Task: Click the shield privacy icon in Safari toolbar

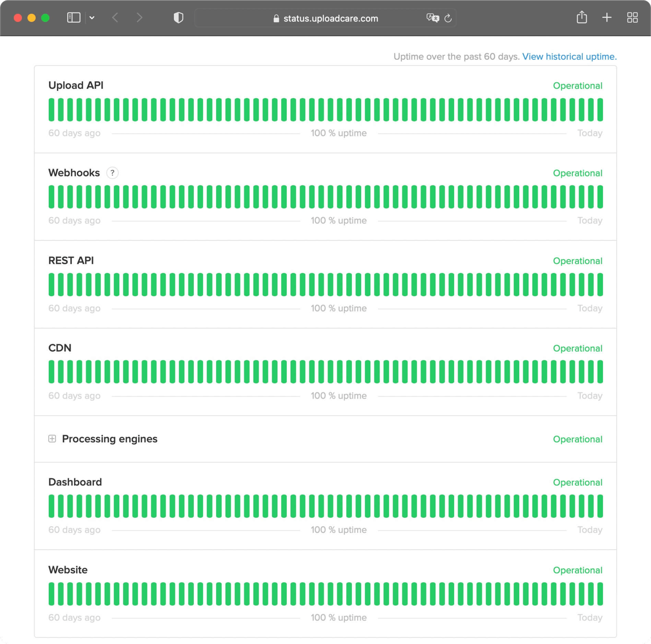Action: (x=178, y=17)
